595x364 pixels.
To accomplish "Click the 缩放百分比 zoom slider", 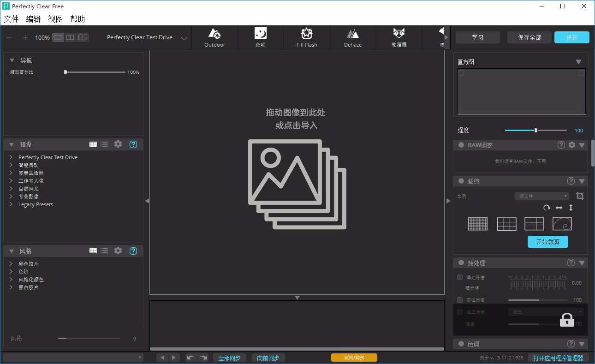I will 95,72.
